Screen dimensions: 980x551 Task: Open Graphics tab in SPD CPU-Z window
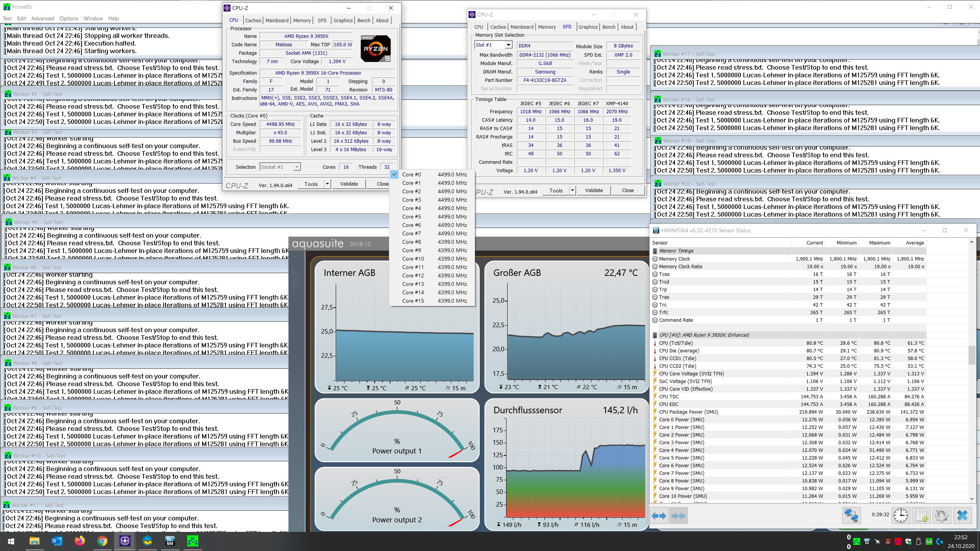tap(588, 27)
